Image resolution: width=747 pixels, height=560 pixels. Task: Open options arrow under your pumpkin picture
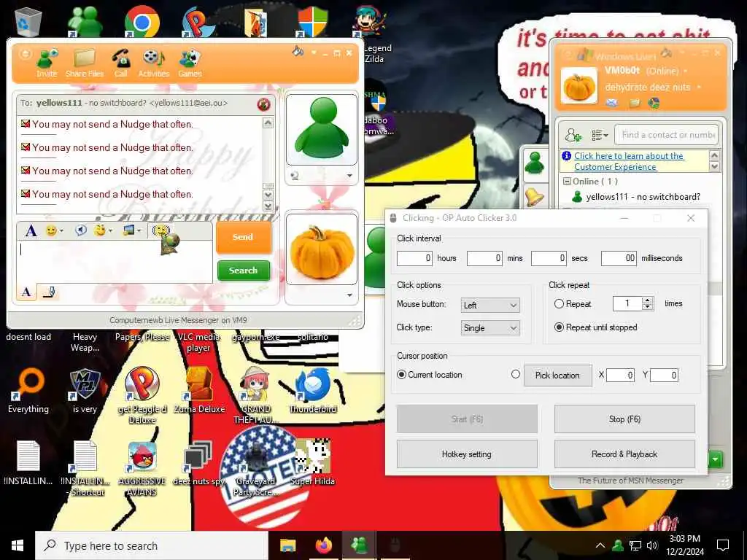point(349,295)
